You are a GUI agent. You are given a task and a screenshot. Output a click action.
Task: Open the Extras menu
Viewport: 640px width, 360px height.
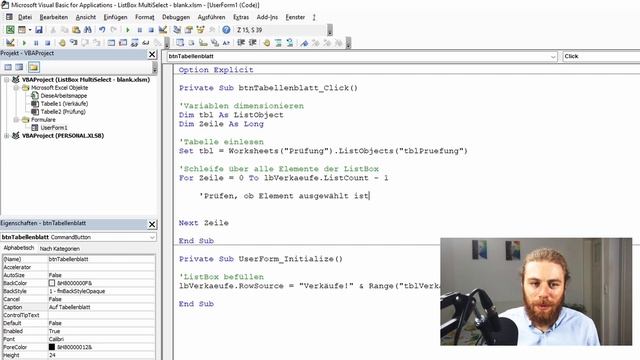pyautogui.click(x=241, y=17)
